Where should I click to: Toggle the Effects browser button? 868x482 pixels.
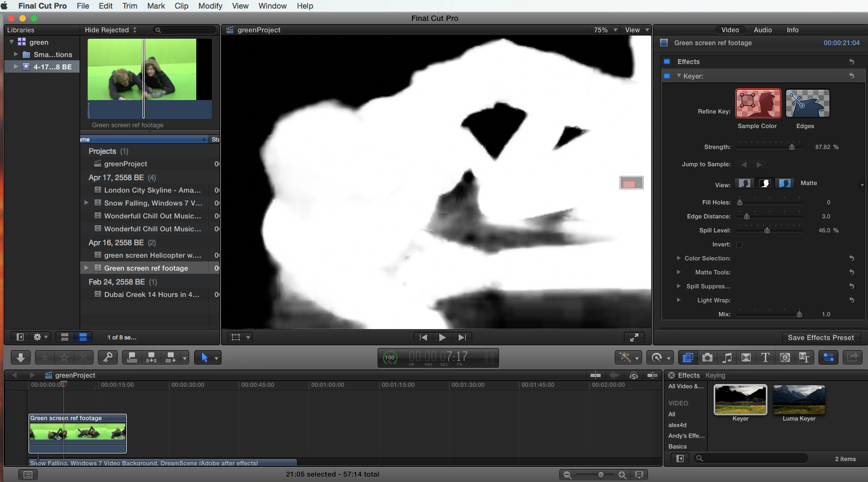[x=687, y=358]
